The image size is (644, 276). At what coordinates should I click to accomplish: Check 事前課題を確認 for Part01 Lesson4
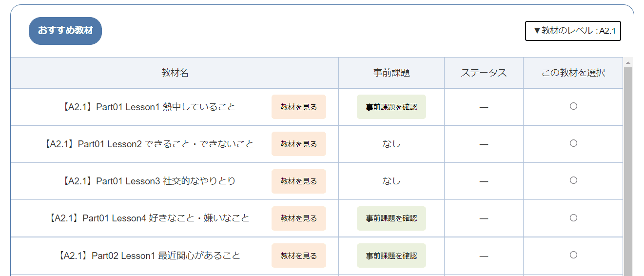pyautogui.click(x=391, y=218)
